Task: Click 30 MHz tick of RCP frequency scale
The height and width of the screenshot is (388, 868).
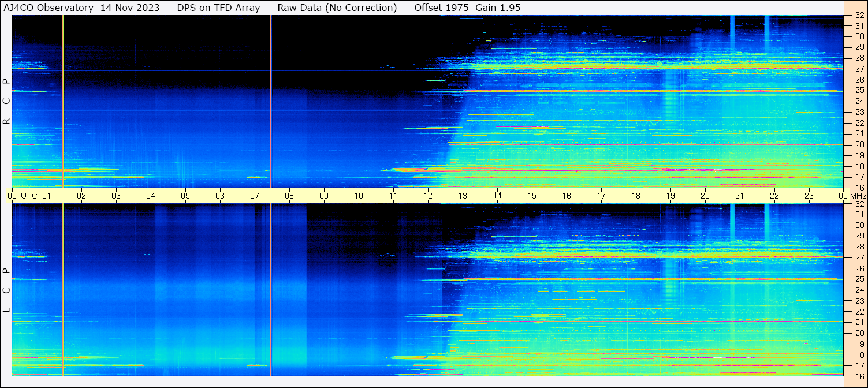Action: (859, 36)
